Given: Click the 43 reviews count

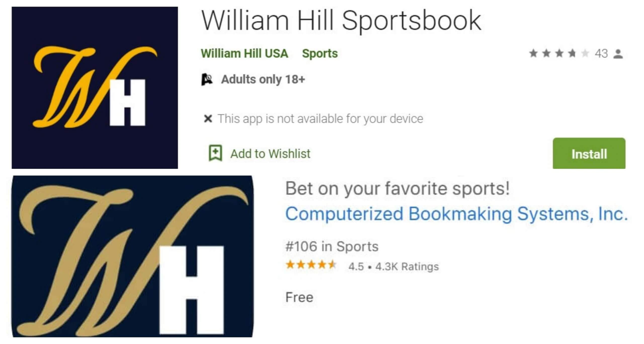Looking at the screenshot, I should coord(601,54).
